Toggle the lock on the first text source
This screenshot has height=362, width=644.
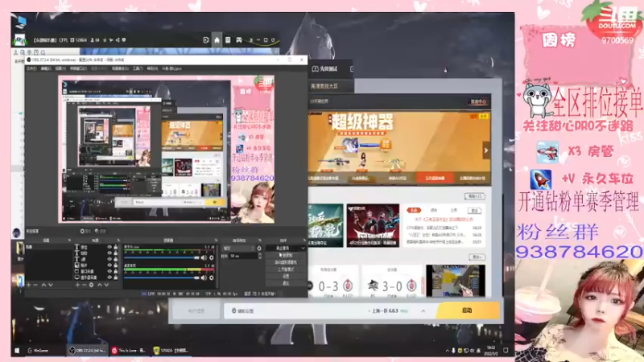(x=115, y=247)
